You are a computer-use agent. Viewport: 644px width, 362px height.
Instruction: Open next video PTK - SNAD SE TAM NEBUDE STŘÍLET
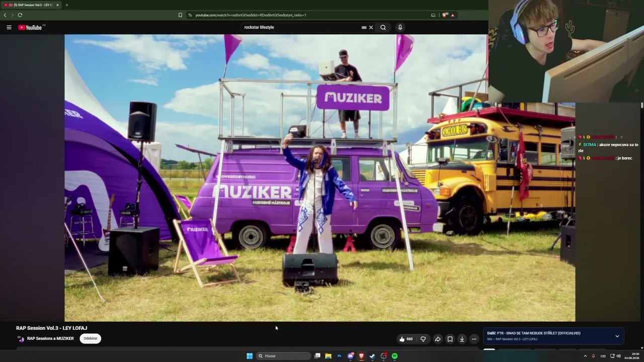(x=533, y=333)
